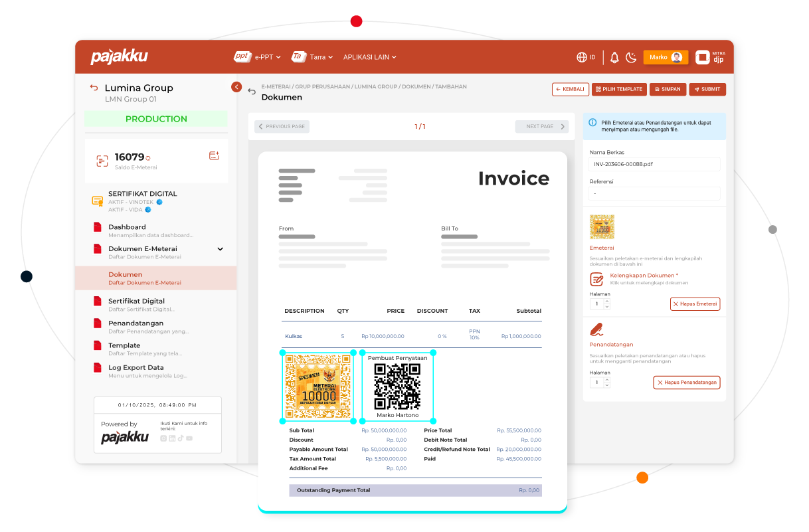Image resolution: width=809 pixels, height=532 pixels.
Task: Collapse the Dokumen E-Meterai submenu chevron
Action: [221, 249]
